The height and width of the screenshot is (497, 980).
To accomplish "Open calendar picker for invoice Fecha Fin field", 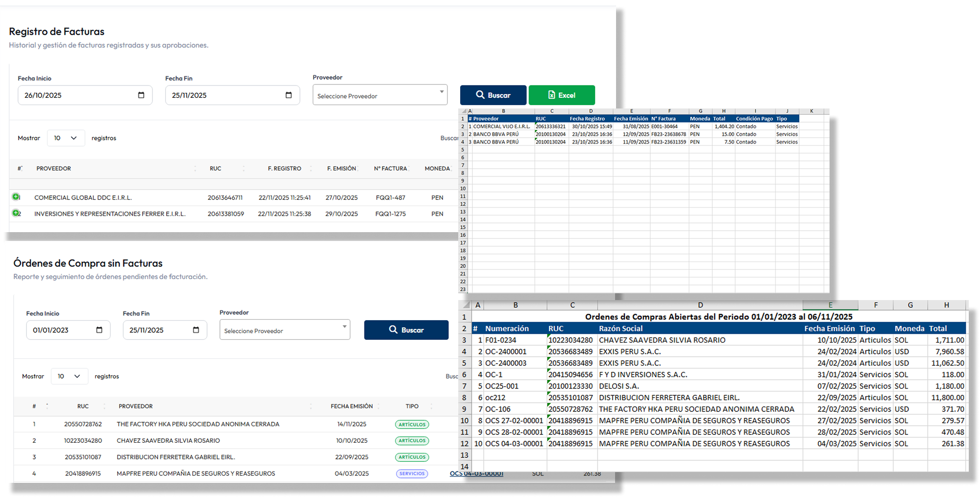I will pyautogui.click(x=289, y=95).
